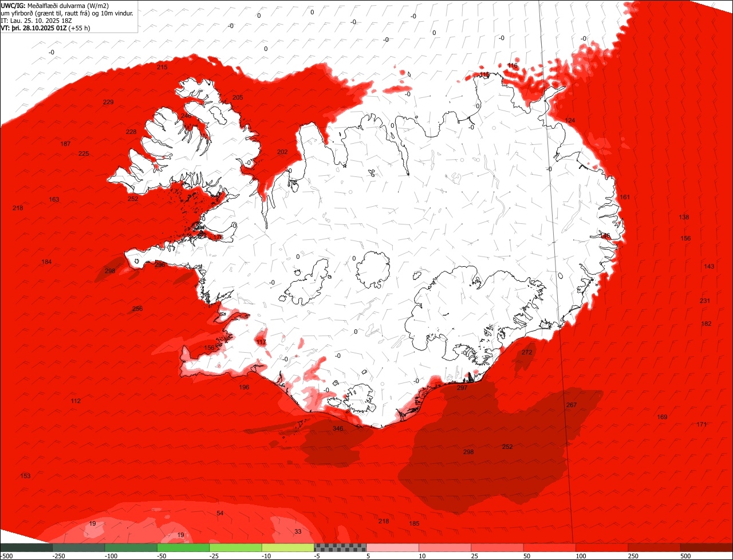733x560 pixels.
Task: Select the legend label 500
Action: point(687,556)
